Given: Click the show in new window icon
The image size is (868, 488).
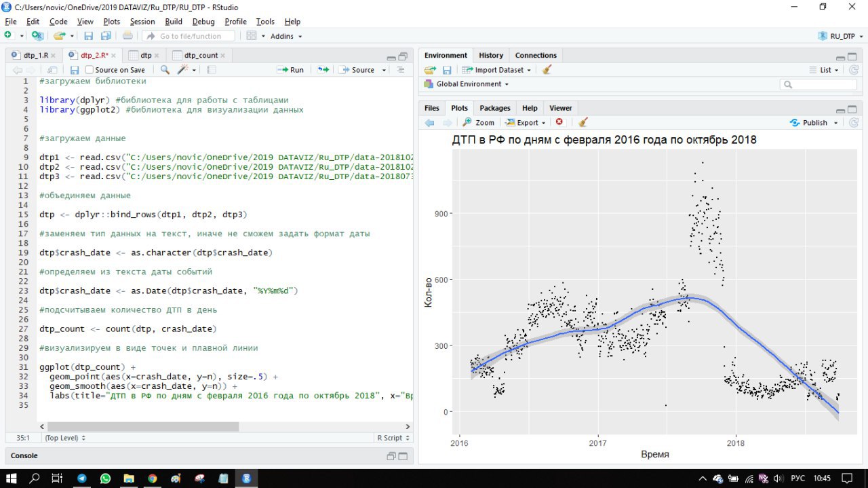Looking at the screenshot, I should (52, 70).
